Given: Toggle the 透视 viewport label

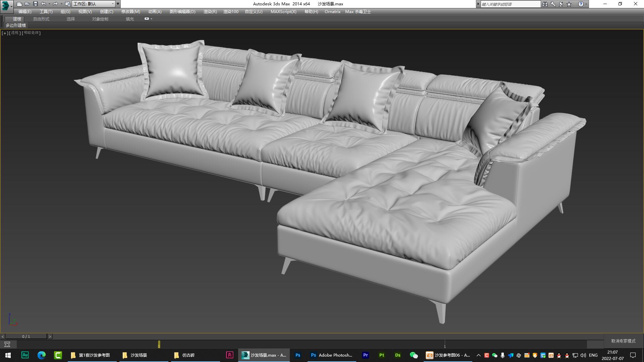Looking at the screenshot, I should tap(14, 33).
